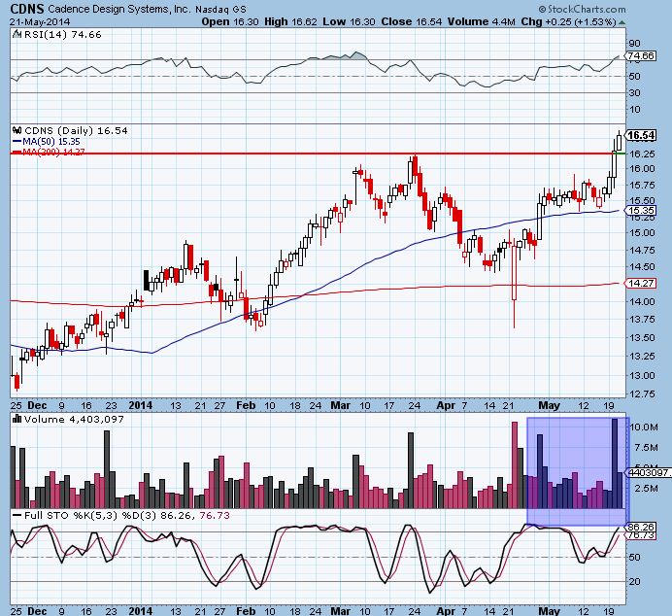Click the MA(50) 15.35 legend entry
Image resolution: width=672 pixels, height=616 pixels.
tap(46, 142)
